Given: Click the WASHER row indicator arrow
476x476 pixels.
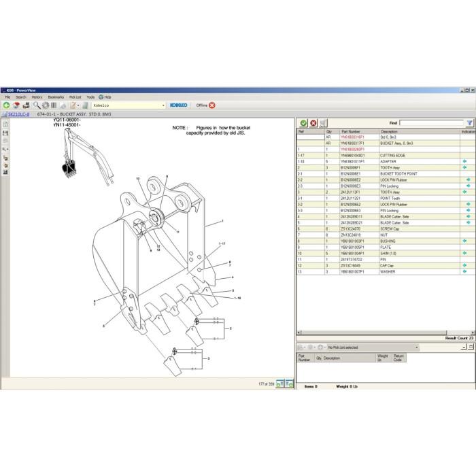Looking at the screenshot, I should [464, 271].
